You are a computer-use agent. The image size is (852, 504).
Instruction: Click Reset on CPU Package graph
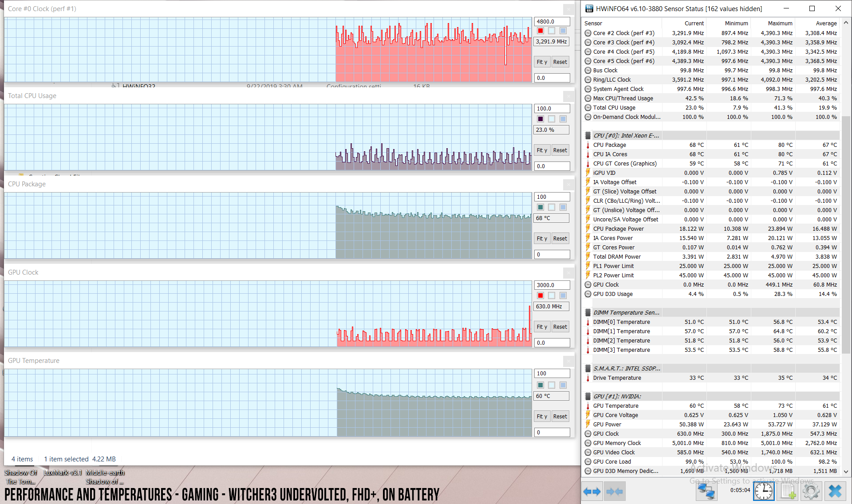point(560,238)
